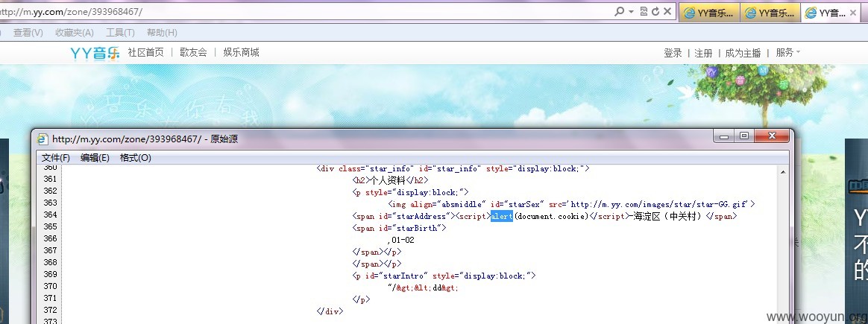This screenshot has height=324, width=868.
Task: Open the 娱乐商城 link
Action: [242, 53]
